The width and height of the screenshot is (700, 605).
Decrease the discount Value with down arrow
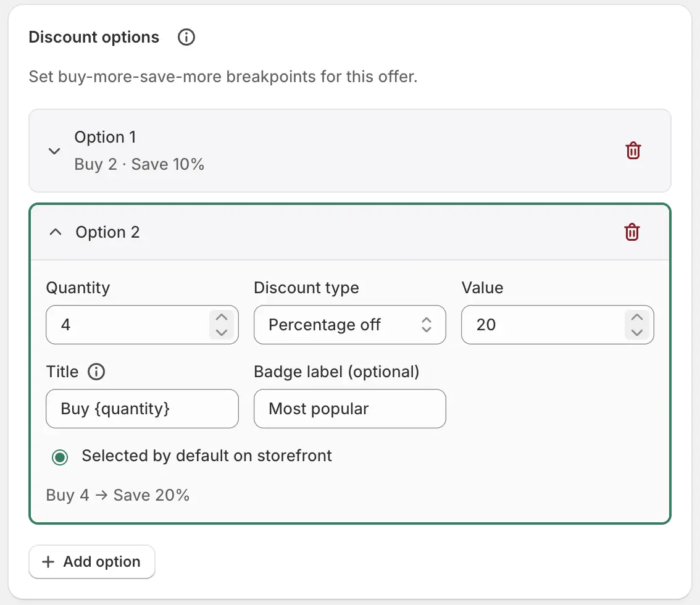(637, 332)
